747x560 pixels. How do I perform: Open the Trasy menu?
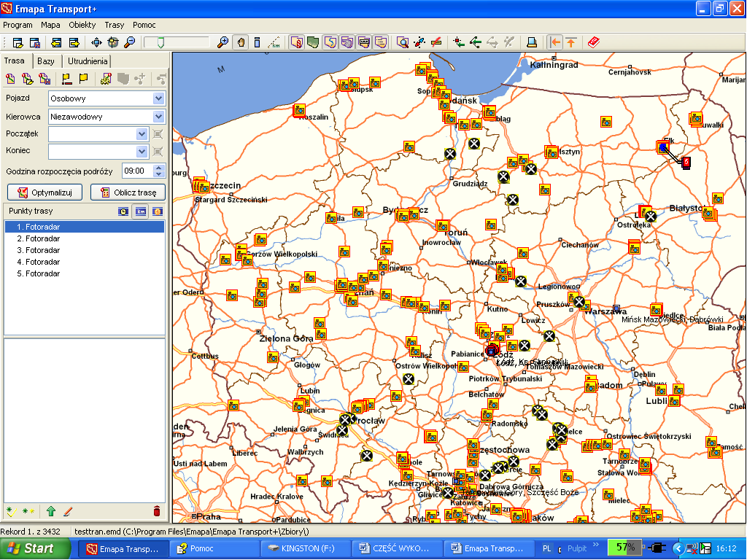click(x=114, y=25)
